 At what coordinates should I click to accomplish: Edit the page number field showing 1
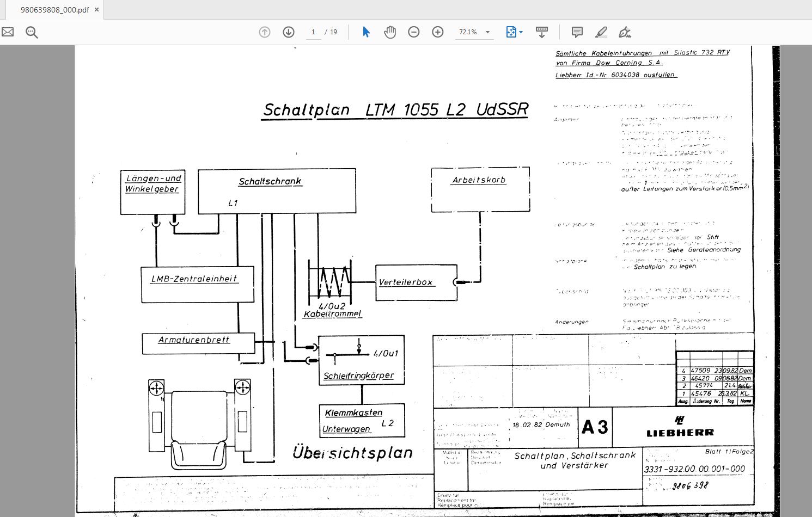coord(313,32)
